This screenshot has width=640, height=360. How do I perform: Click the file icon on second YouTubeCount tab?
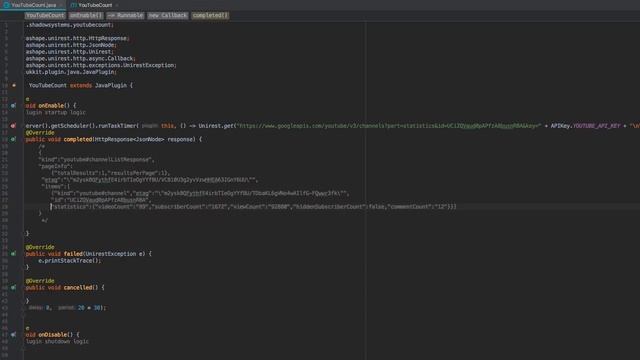pos(73,5)
